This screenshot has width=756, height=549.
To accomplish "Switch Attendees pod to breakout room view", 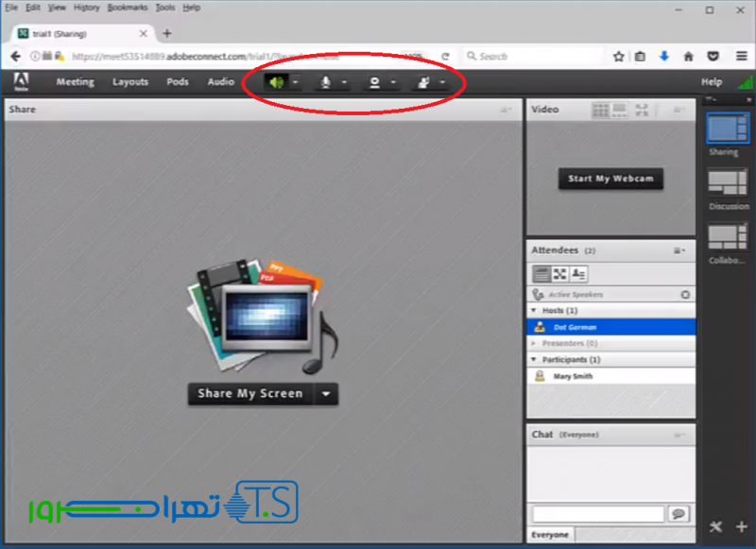I will coord(560,274).
